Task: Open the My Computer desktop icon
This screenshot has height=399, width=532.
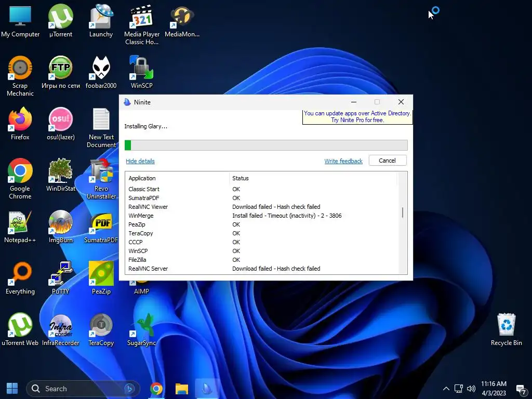Action: coord(20,21)
